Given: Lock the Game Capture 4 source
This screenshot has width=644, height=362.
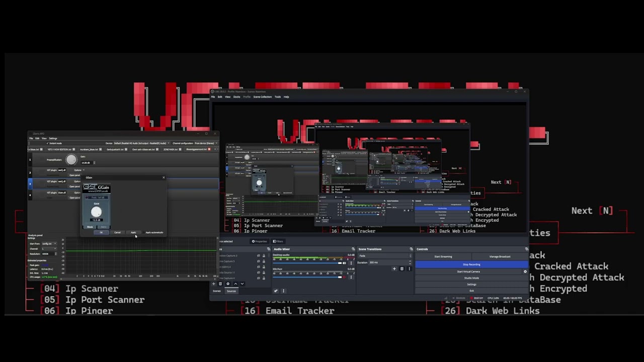Looking at the screenshot, I should (264, 278).
